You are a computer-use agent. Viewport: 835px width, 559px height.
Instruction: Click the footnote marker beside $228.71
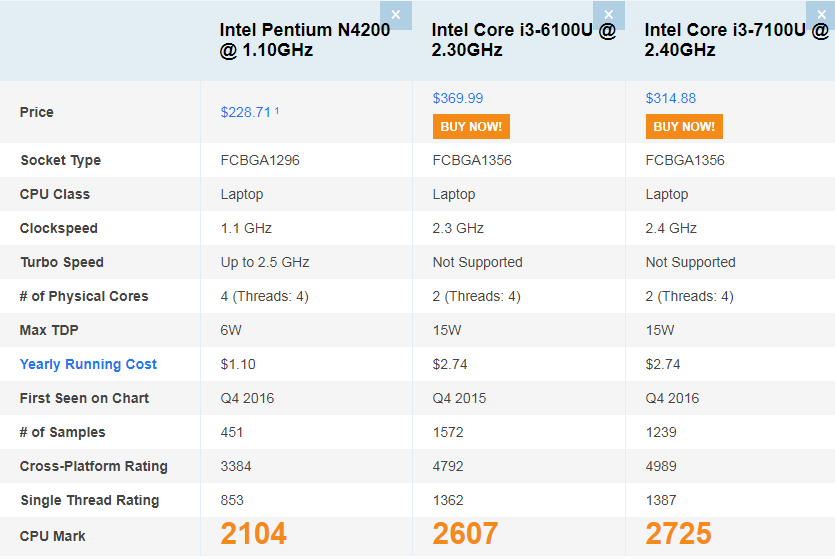(x=277, y=110)
